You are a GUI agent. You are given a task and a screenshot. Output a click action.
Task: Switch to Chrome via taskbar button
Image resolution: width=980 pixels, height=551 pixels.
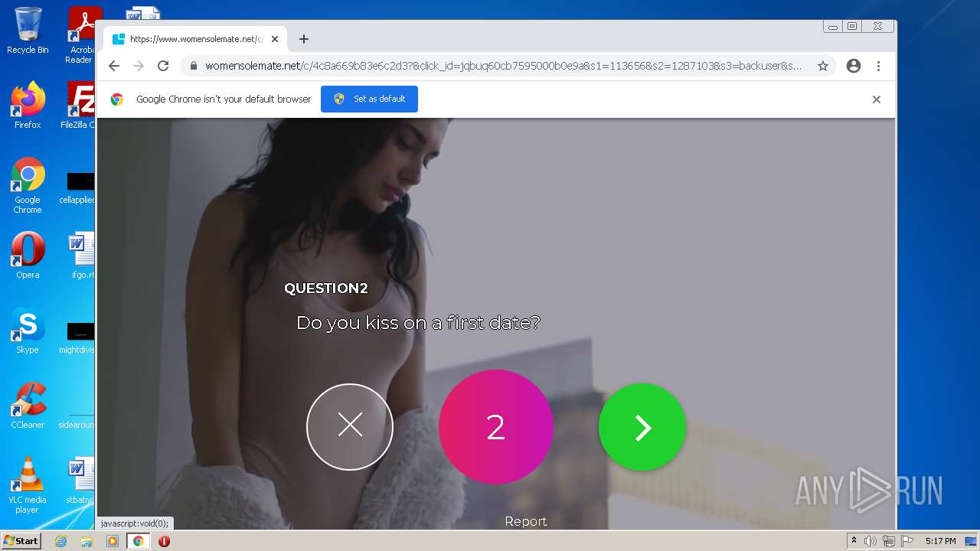point(138,541)
